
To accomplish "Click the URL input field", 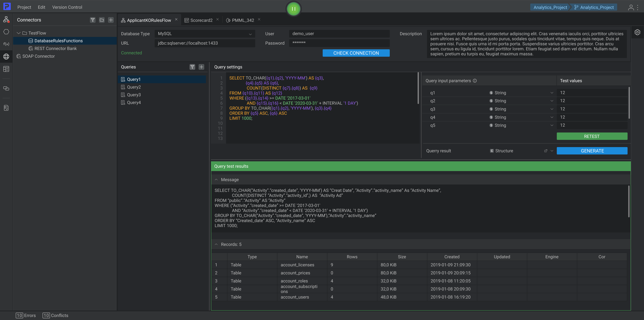I will point(205,43).
